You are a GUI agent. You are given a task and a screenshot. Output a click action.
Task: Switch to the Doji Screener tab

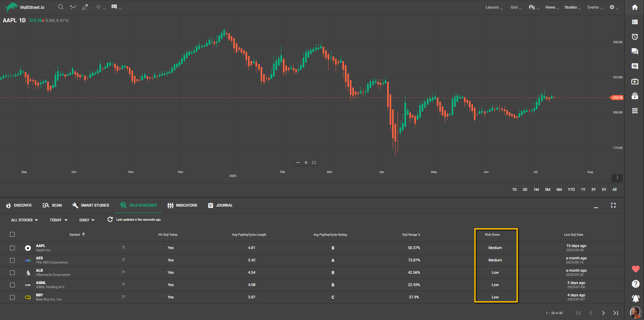pyautogui.click(x=138, y=205)
